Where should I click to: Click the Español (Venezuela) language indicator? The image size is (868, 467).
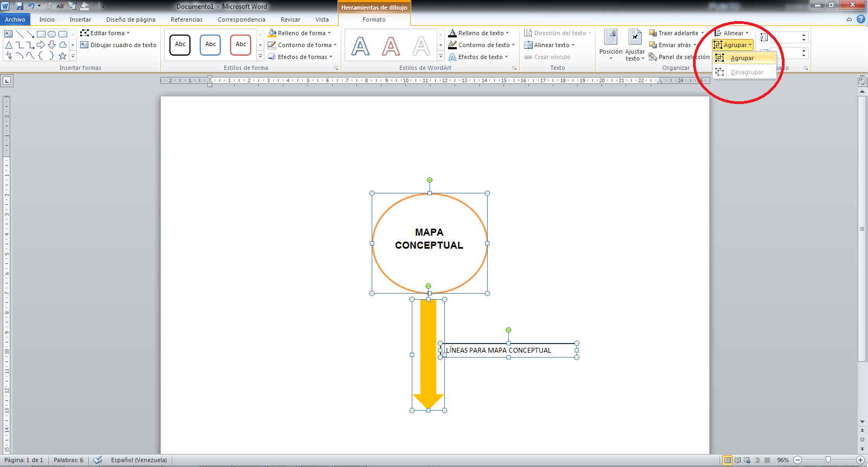click(139, 460)
